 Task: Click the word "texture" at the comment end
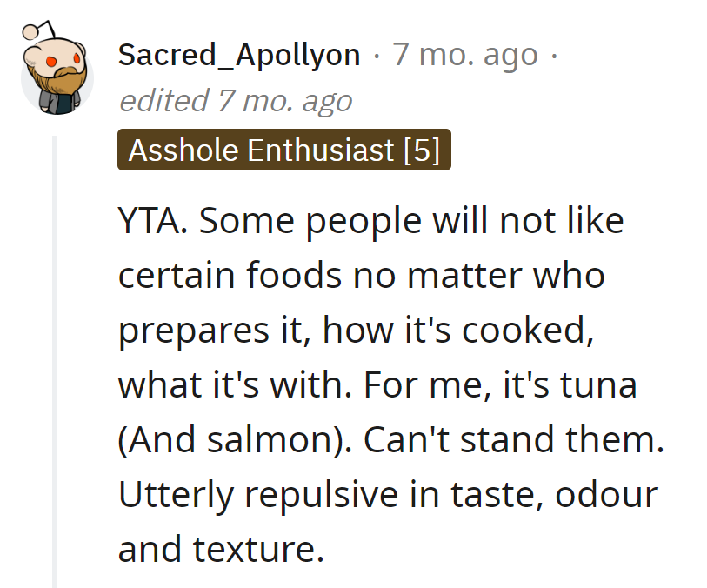pyautogui.click(x=260, y=550)
